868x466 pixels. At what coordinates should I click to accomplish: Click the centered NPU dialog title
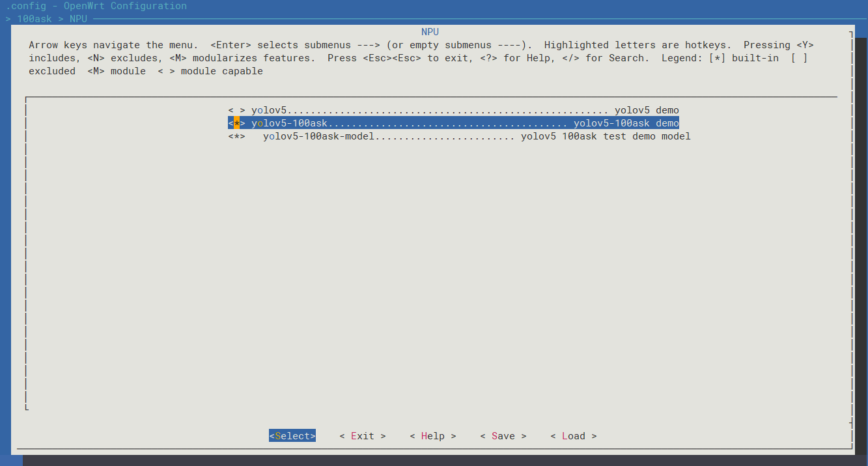coord(430,32)
